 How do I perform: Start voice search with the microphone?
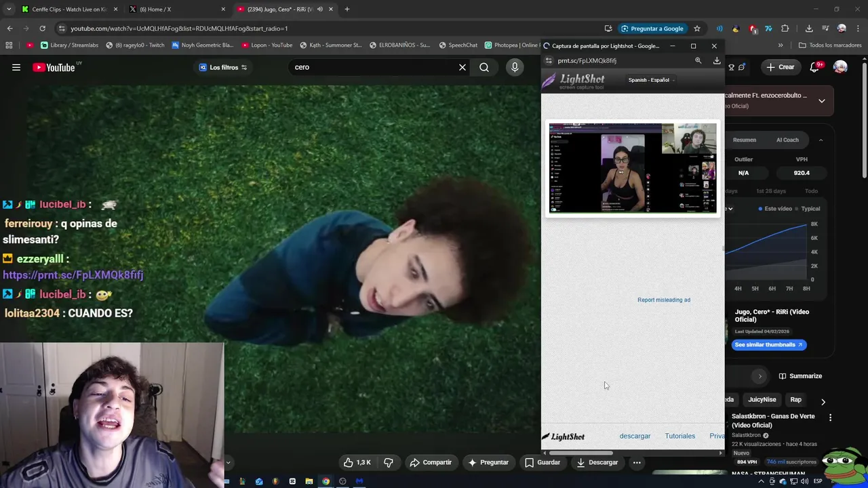pyautogui.click(x=515, y=67)
